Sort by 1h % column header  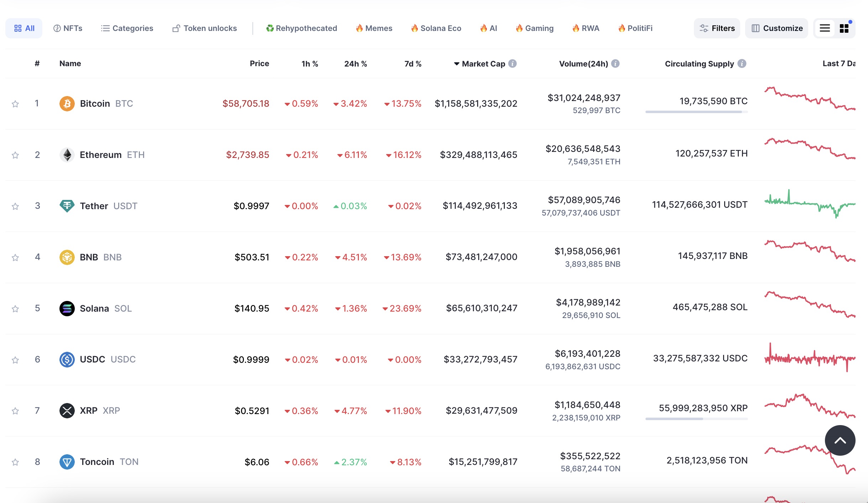[x=310, y=64]
